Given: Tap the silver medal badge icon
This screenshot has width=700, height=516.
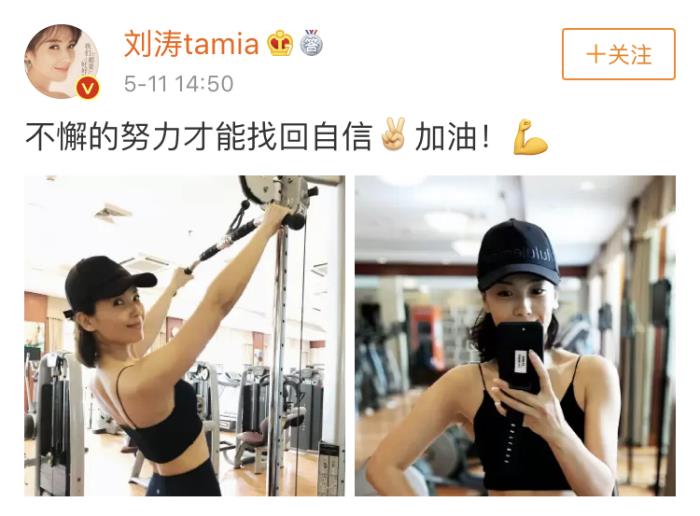Looking at the screenshot, I should pos(311,42).
